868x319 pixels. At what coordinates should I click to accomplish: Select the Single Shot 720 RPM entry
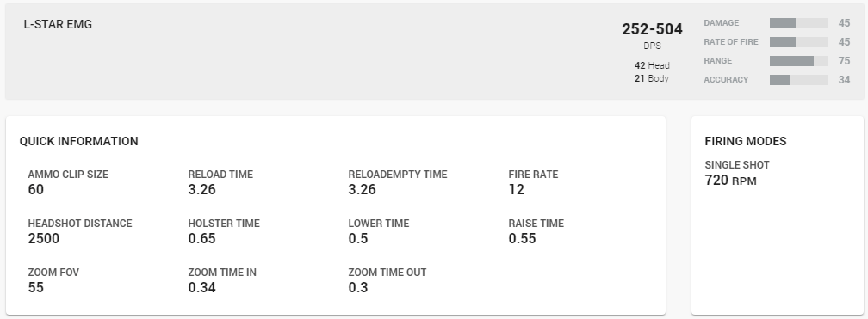[x=737, y=173]
